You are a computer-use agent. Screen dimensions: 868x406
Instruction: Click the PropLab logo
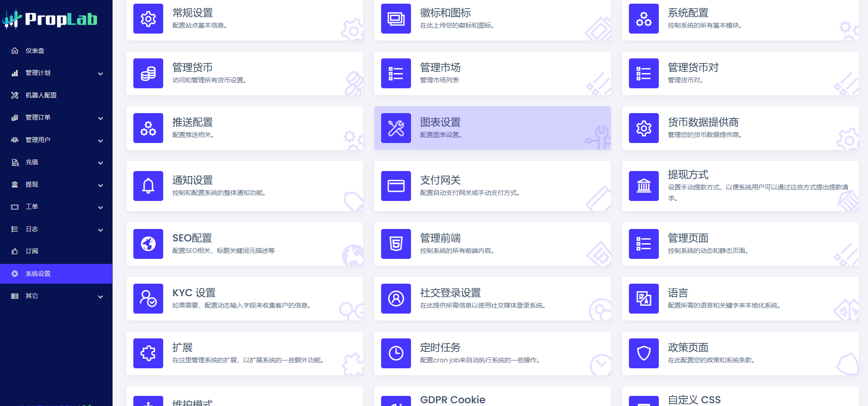pyautogui.click(x=51, y=19)
